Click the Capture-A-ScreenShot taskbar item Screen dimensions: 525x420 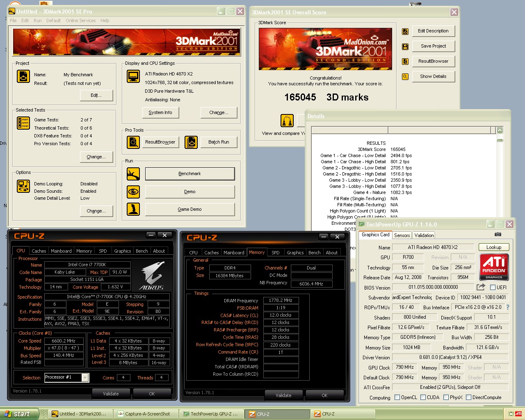click(146, 414)
